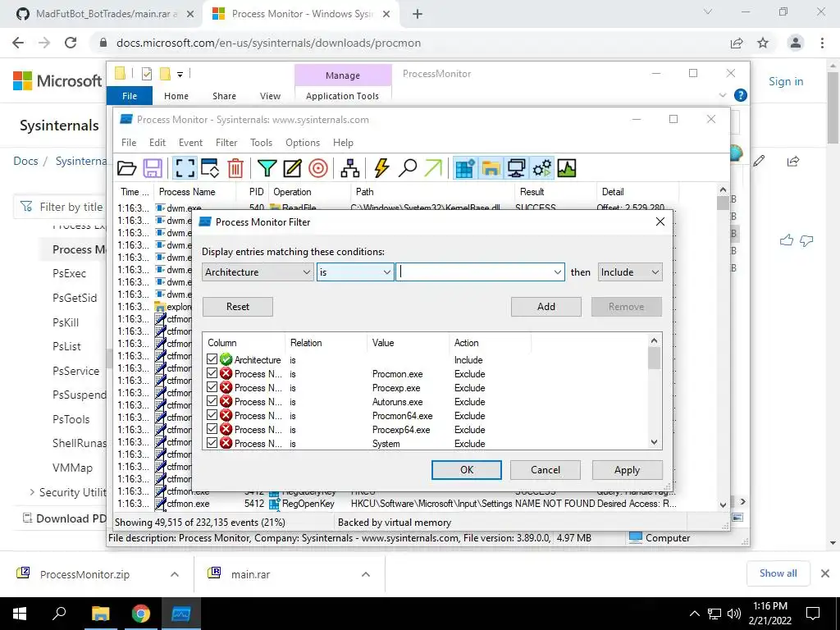Click File Explorer help question mark icon
Image resolution: width=840 pixels, height=630 pixels.
(x=741, y=95)
